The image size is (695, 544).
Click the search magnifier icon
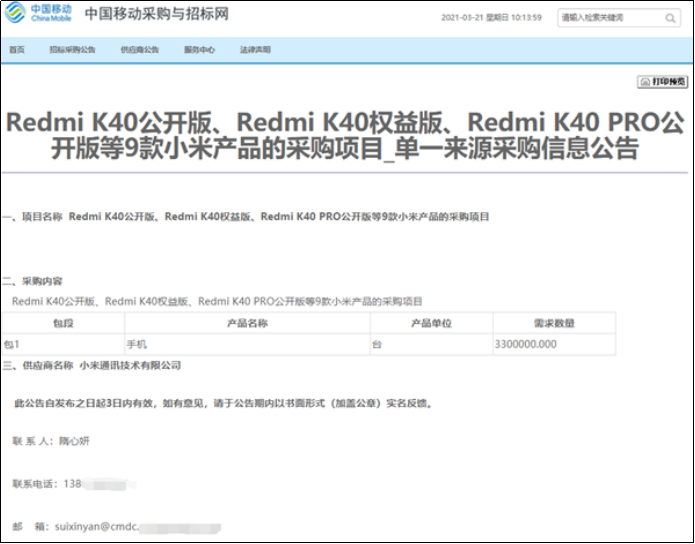[x=670, y=18]
